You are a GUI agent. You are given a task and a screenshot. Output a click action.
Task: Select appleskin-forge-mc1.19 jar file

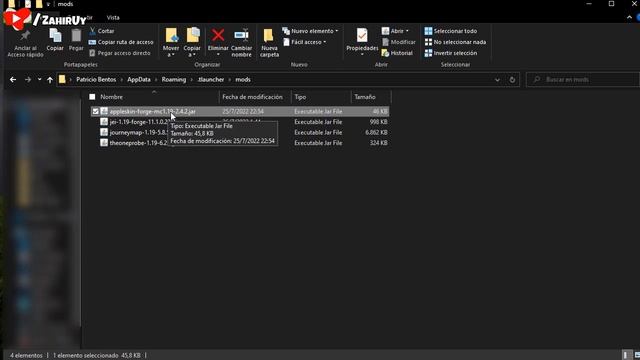click(152, 111)
